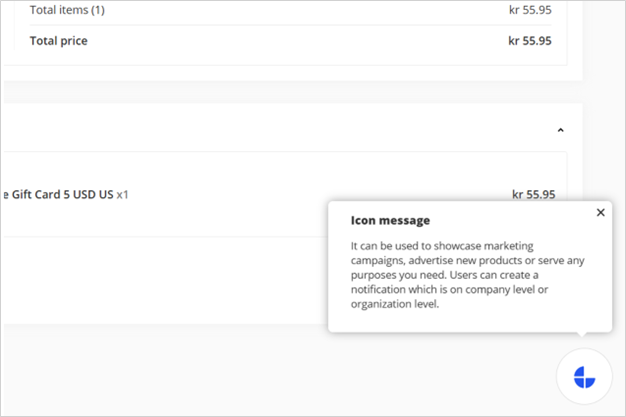Viewport: 626px width, 417px height.
Task: Click the blank space between the total rows' labels and amounts
Action: 300,41
